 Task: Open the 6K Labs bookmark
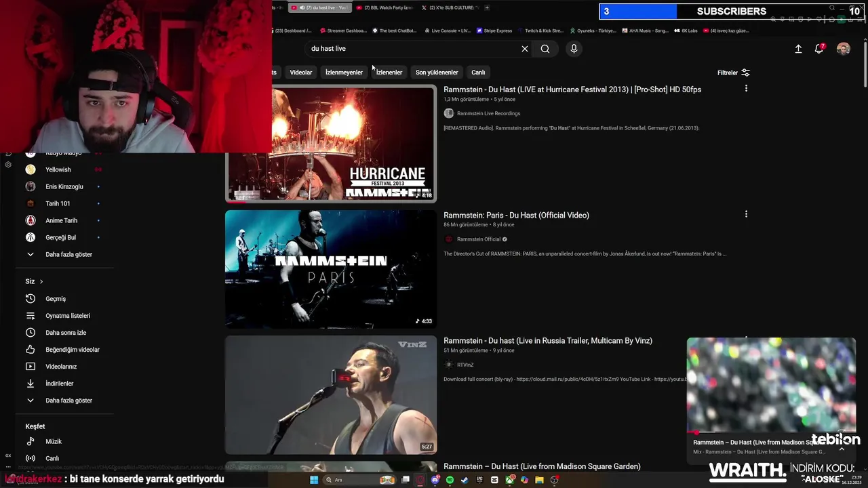(686, 30)
